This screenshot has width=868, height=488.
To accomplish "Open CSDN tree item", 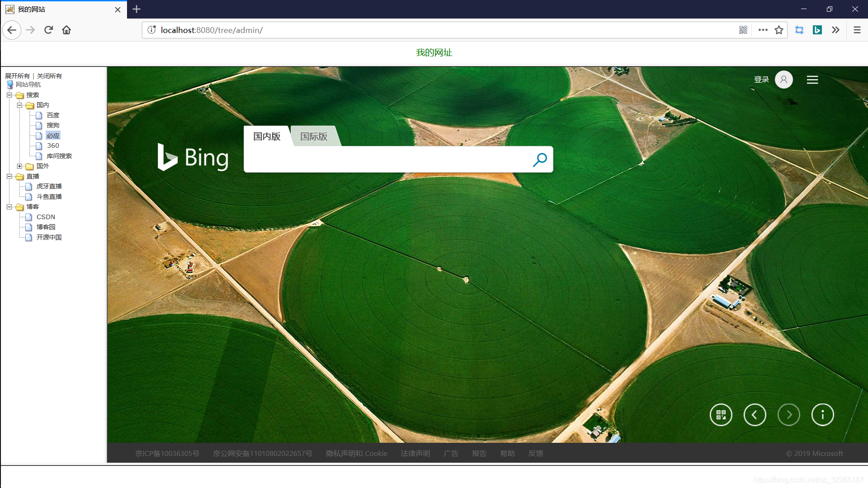I will click(x=46, y=217).
